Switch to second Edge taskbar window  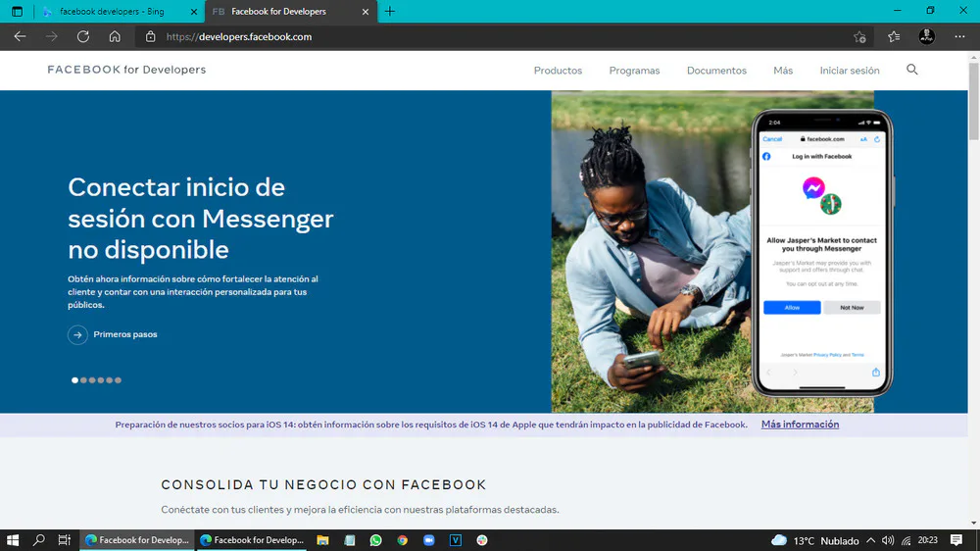tap(252, 540)
